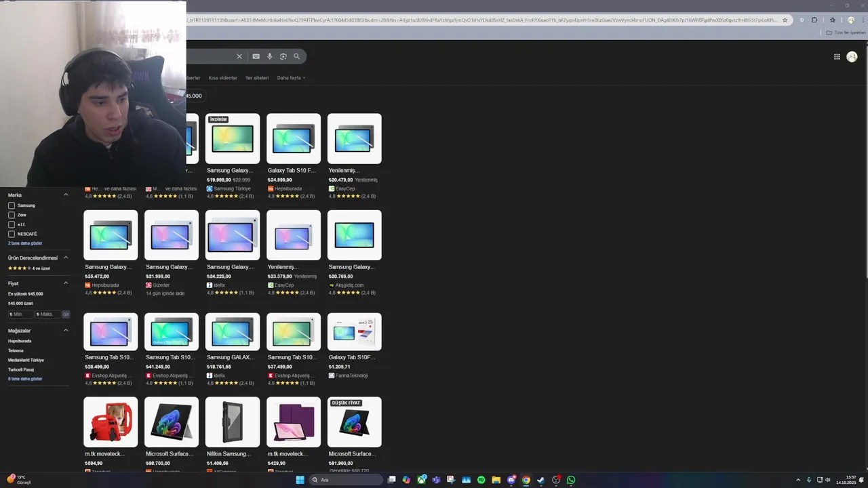Open Galaxy Tab S10F FarmaTeknoloji listing

(355, 346)
